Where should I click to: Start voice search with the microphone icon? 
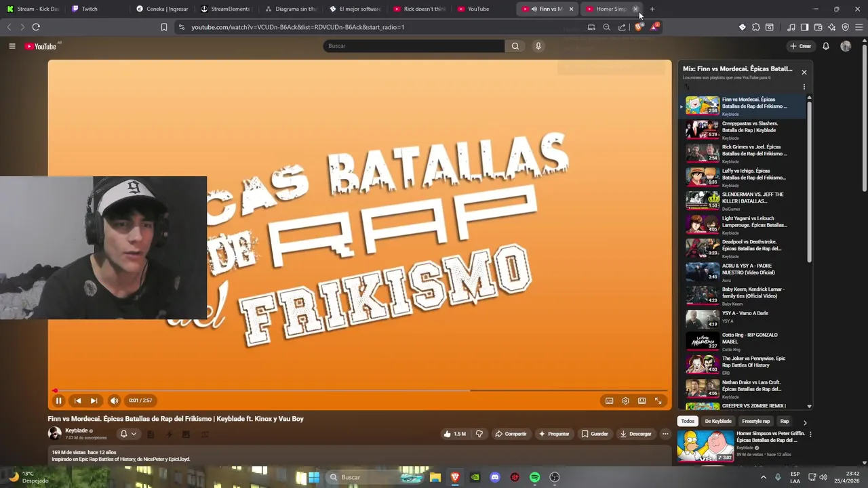tap(538, 46)
